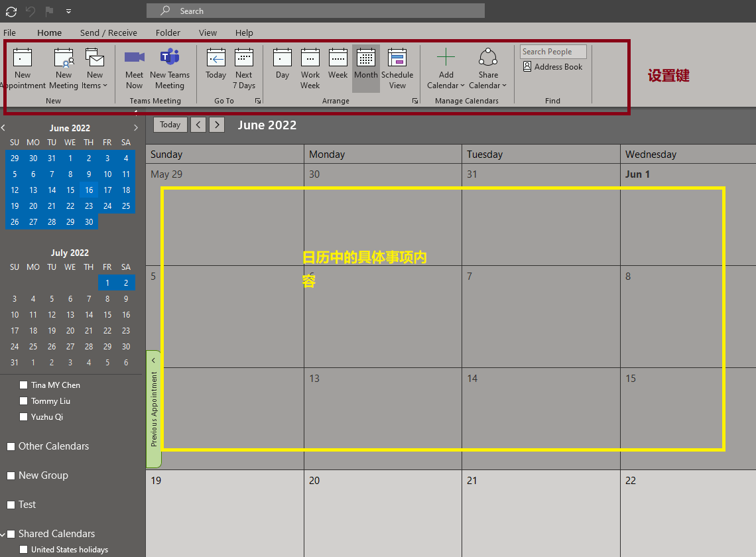Click the Today button above calendar
The width and height of the screenshot is (756, 557).
(170, 125)
